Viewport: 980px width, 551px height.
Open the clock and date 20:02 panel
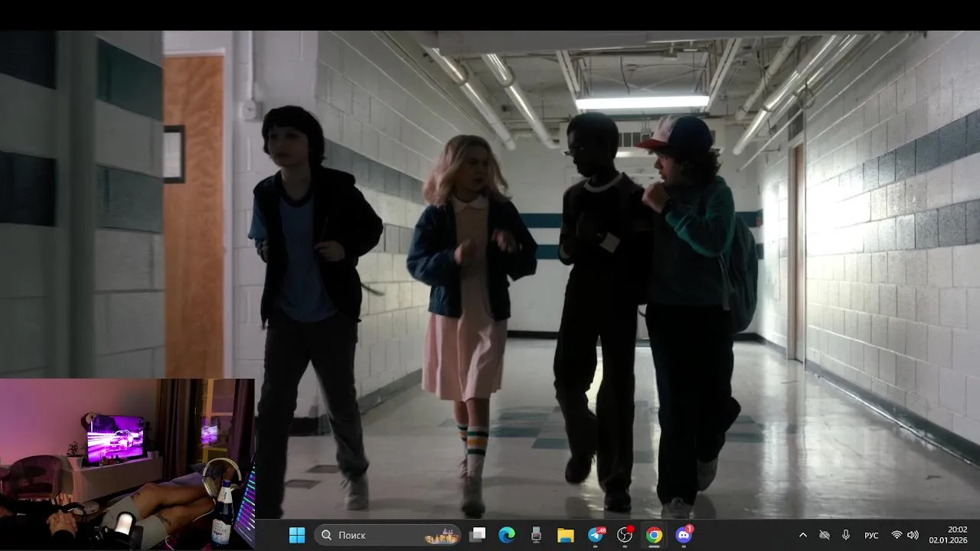click(x=948, y=535)
